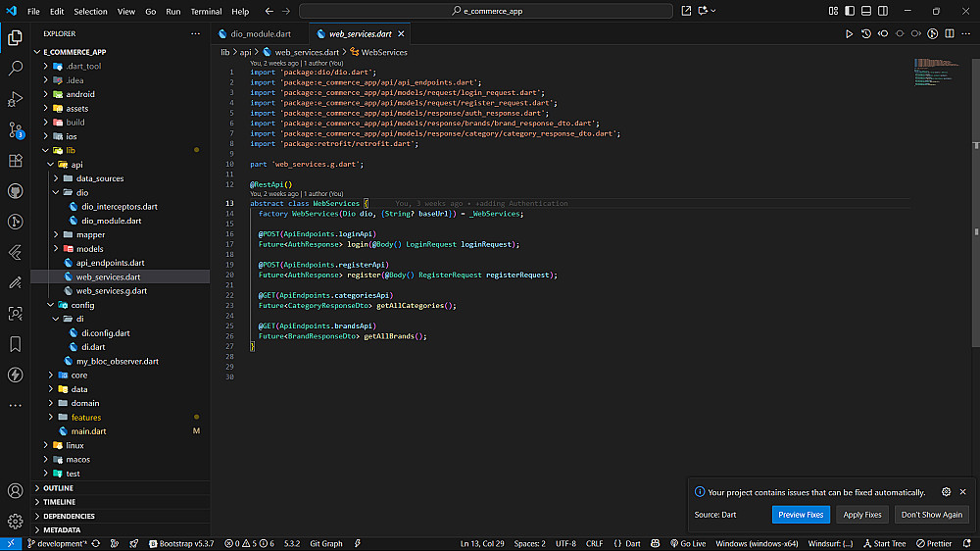Click the Run code play icon
Image resolution: width=980 pixels, height=551 pixels.
(x=849, y=33)
